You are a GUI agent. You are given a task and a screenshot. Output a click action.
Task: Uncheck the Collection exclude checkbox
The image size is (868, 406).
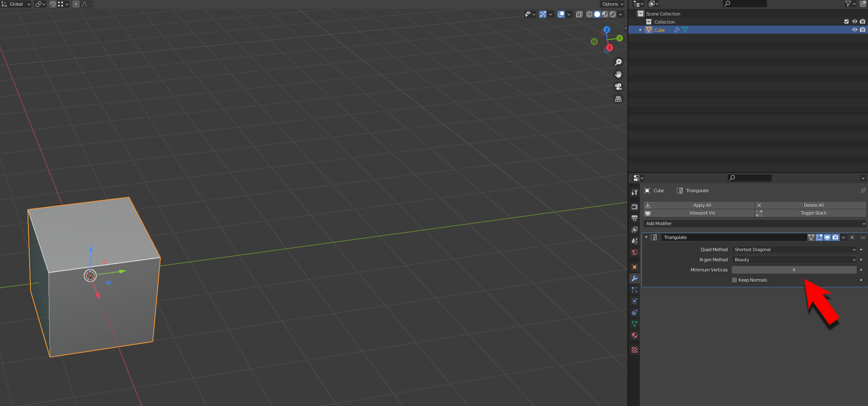coord(846,22)
